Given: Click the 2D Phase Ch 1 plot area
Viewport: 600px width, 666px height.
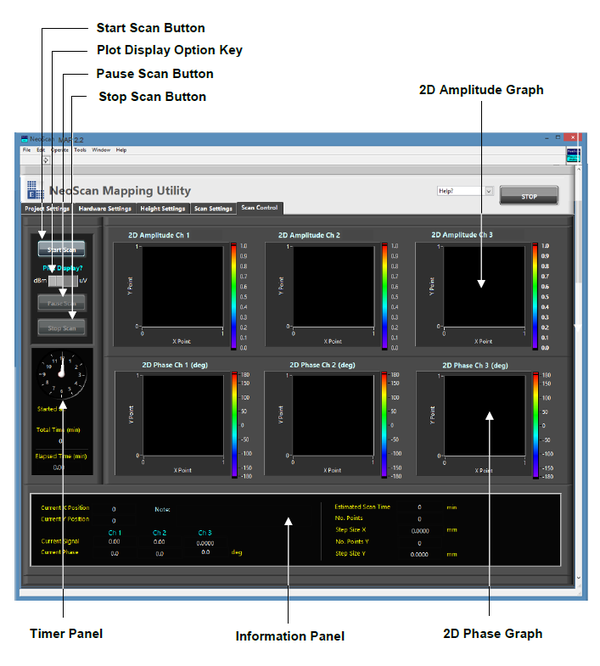Looking at the screenshot, I should pyautogui.click(x=183, y=416).
